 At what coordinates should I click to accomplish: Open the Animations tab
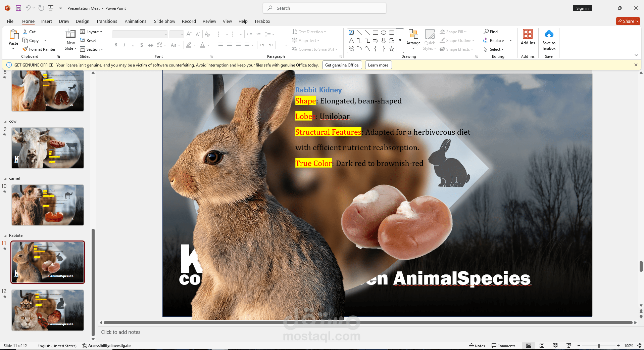tap(136, 21)
